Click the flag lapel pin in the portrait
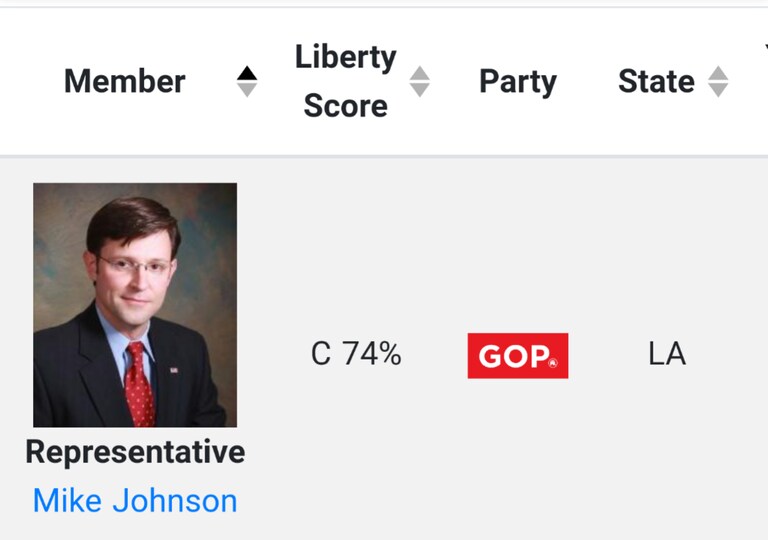 pyautogui.click(x=174, y=370)
